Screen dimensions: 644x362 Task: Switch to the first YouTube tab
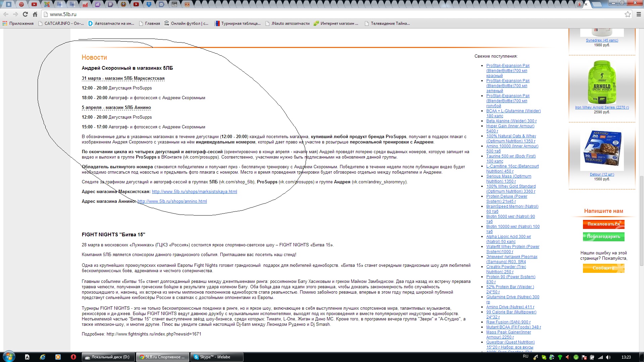point(34,4)
